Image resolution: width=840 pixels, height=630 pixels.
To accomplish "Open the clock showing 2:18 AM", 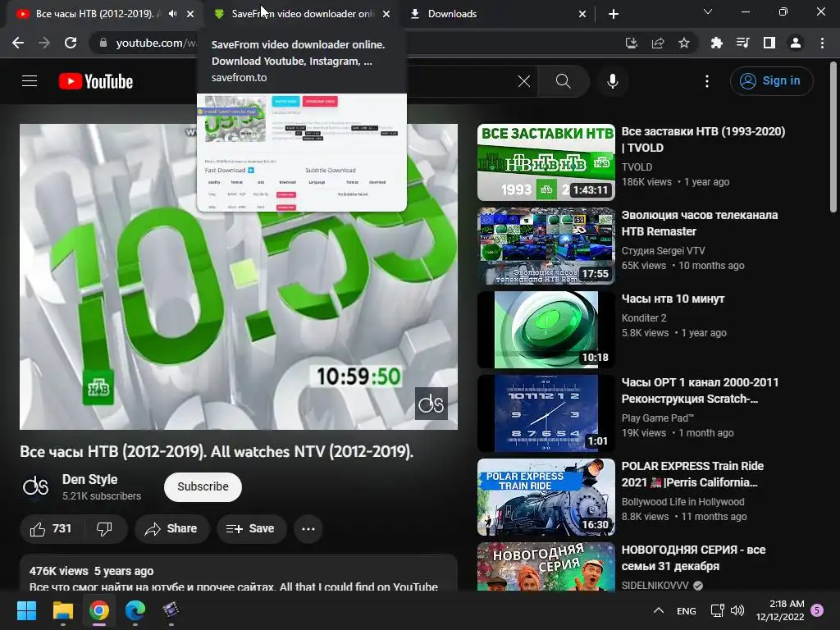I will click(x=780, y=610).
